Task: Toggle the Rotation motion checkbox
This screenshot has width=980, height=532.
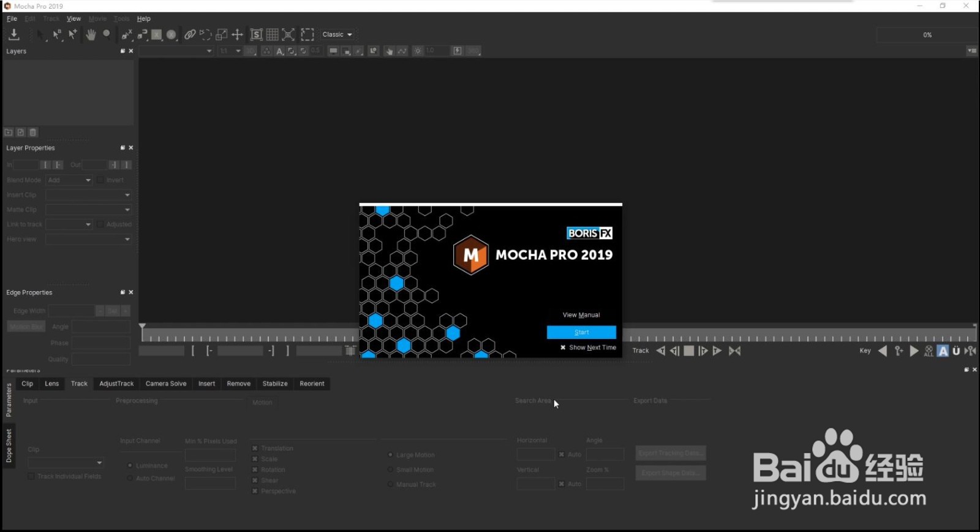Action: tap(255, 469)
